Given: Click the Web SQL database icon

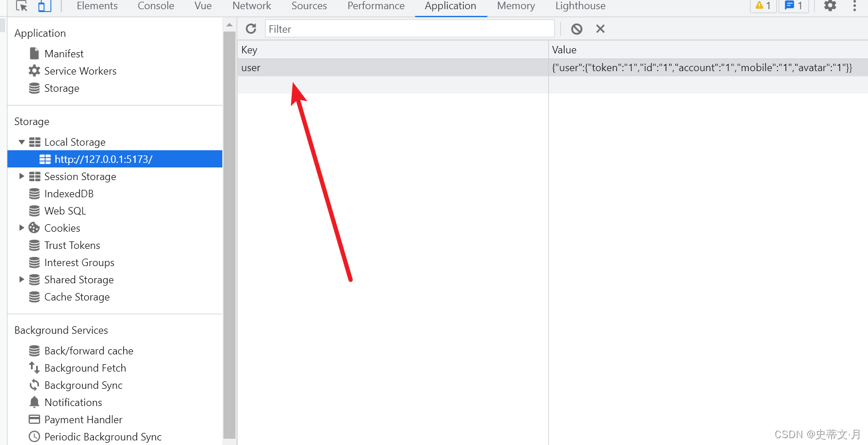Looking at the screenshot, I should click(34, 210).
